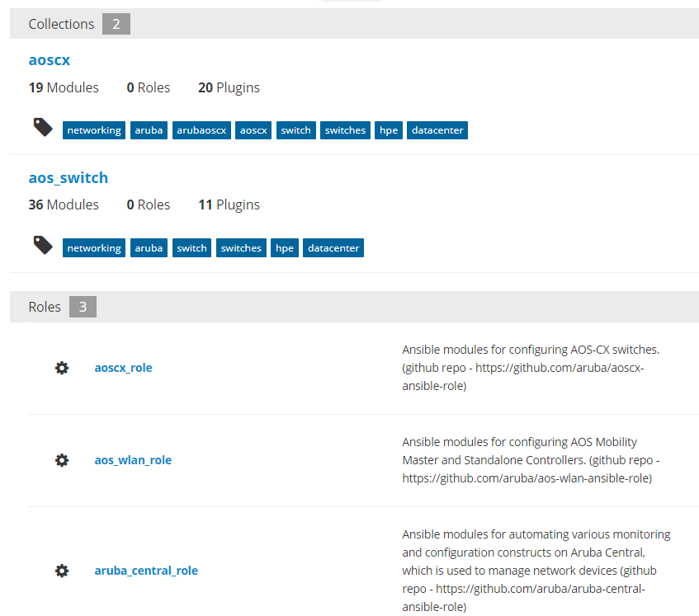
Task: Click the AOS Mobility Master description text
Action: point(531,460)
